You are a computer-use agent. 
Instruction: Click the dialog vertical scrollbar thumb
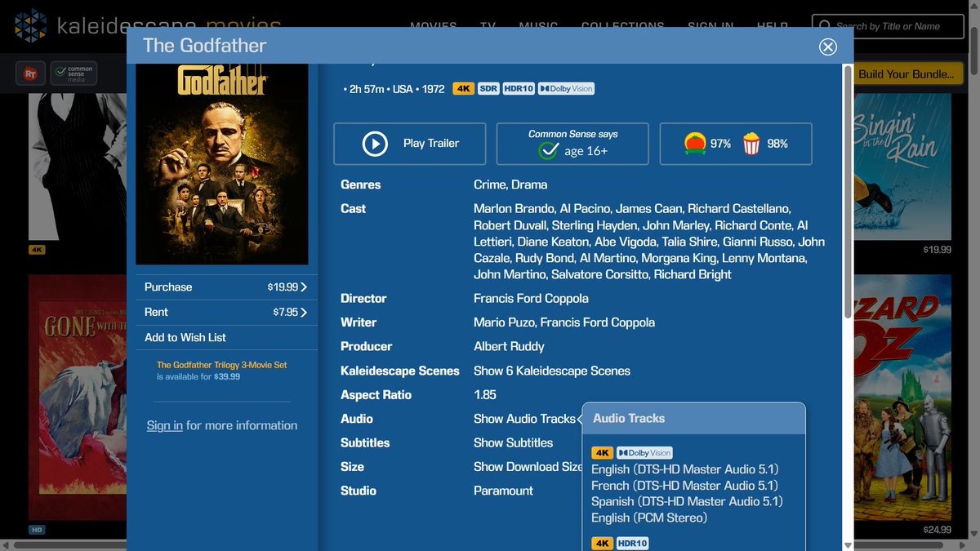[848, 192]
